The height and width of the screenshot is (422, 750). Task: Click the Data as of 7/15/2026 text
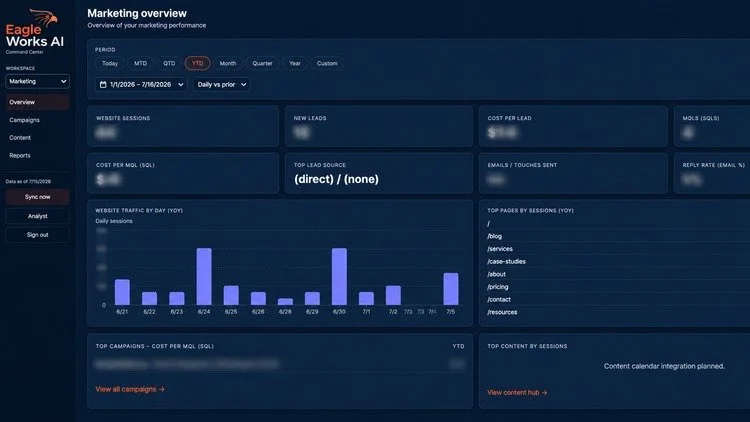coord(28,182)
